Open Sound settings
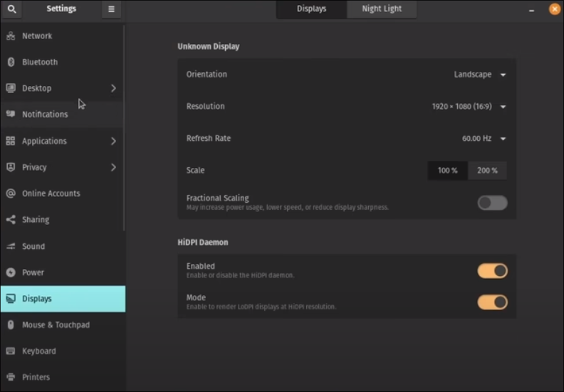 (x=63, y=246)
